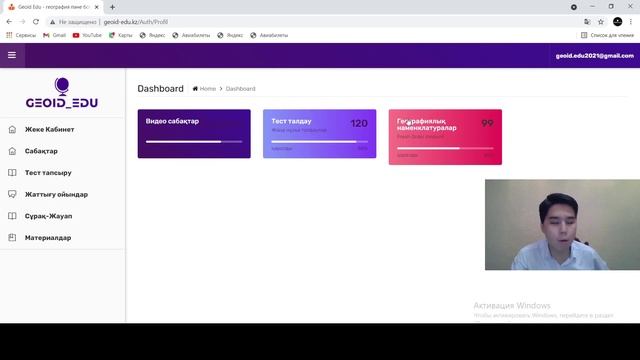Screen dimensions: 640x360
Task: Click the browser forward arrow
Action: tap(22, 22)
